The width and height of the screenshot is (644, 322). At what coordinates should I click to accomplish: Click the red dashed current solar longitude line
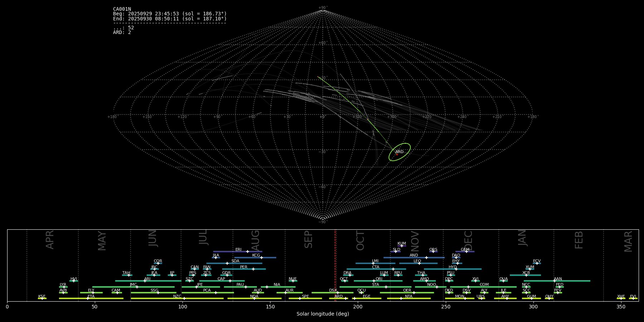point(335,265)
